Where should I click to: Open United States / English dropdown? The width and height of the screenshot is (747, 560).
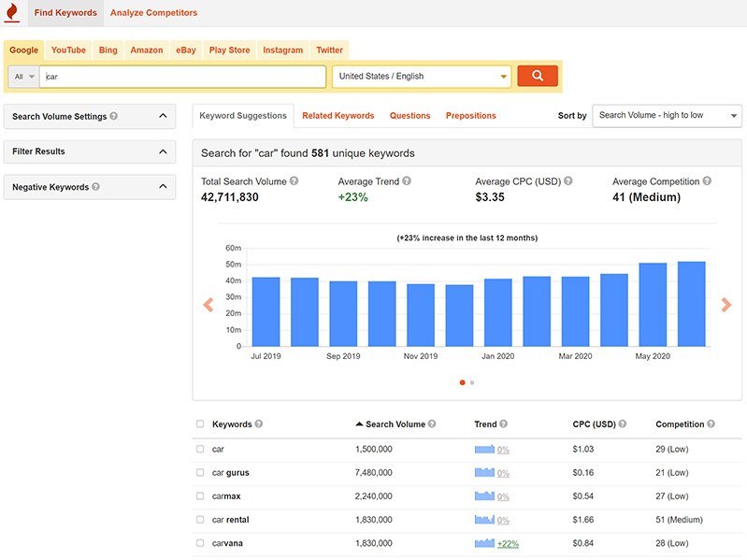[x=422, y=76]
